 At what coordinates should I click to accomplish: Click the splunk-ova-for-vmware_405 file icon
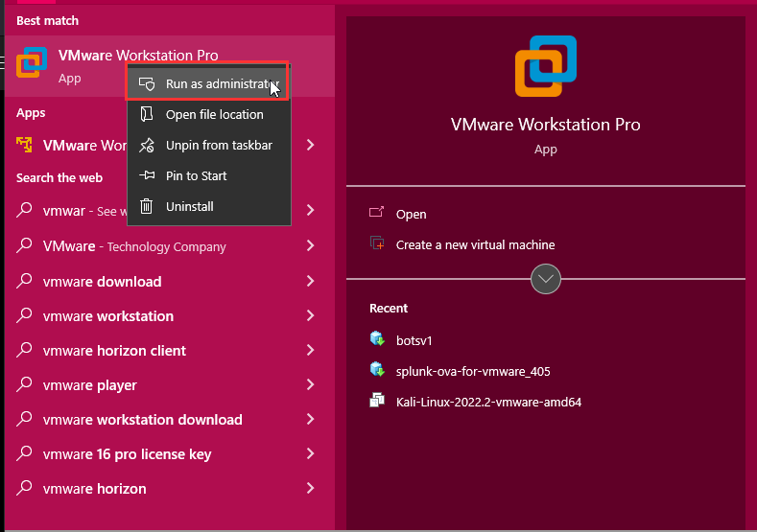click(x=377, y=369)
